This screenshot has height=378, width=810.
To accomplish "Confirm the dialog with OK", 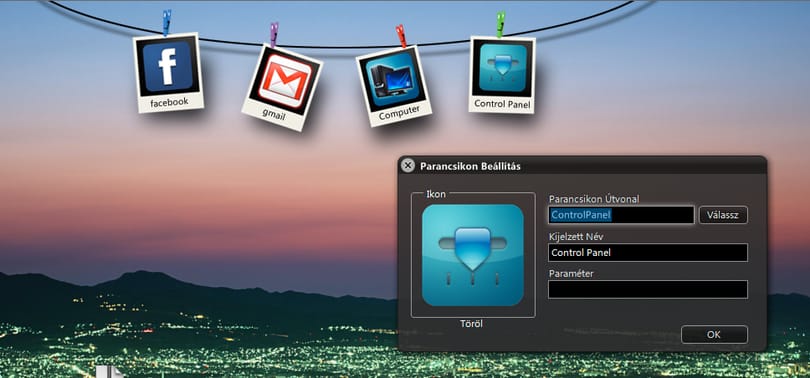I will tap(714, 335).
